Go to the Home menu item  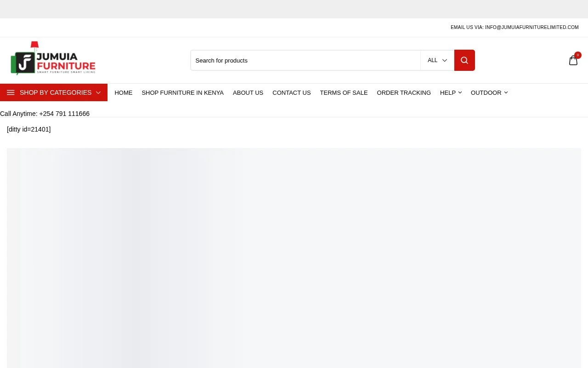point(124,92)
